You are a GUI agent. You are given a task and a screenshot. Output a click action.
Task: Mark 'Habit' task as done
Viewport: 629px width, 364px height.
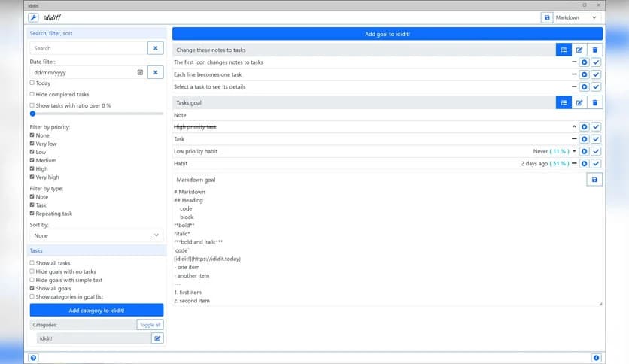tap(596, 163)
